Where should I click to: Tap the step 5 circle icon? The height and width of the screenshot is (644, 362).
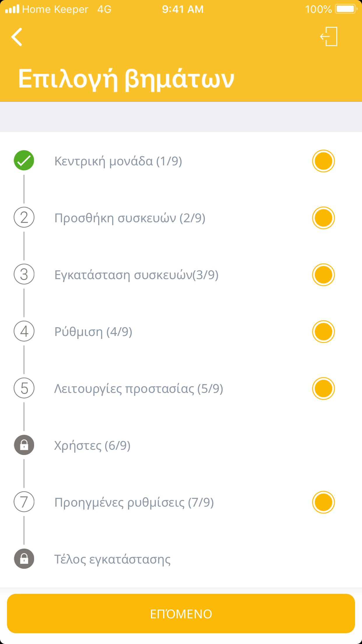click(x=24, y=388)
